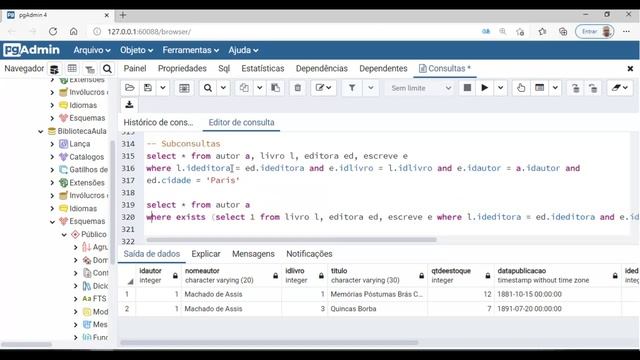Click the filter funnel icon
This screenshot has height=360, width=640.
pyautogui.click(x=352, y=88)
